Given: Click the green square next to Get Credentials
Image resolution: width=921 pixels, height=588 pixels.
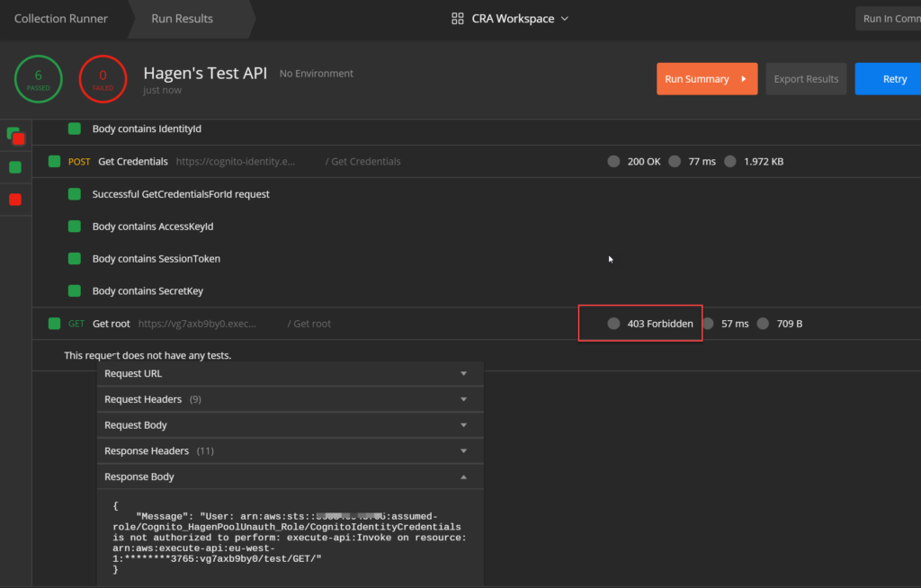Looking at the screenshot, I should coord(55,162).
